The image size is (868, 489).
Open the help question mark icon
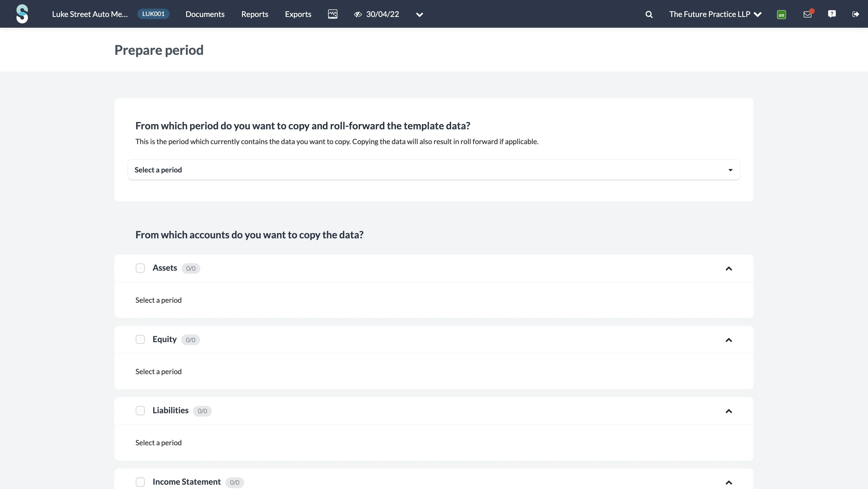[x=832, y=14]
